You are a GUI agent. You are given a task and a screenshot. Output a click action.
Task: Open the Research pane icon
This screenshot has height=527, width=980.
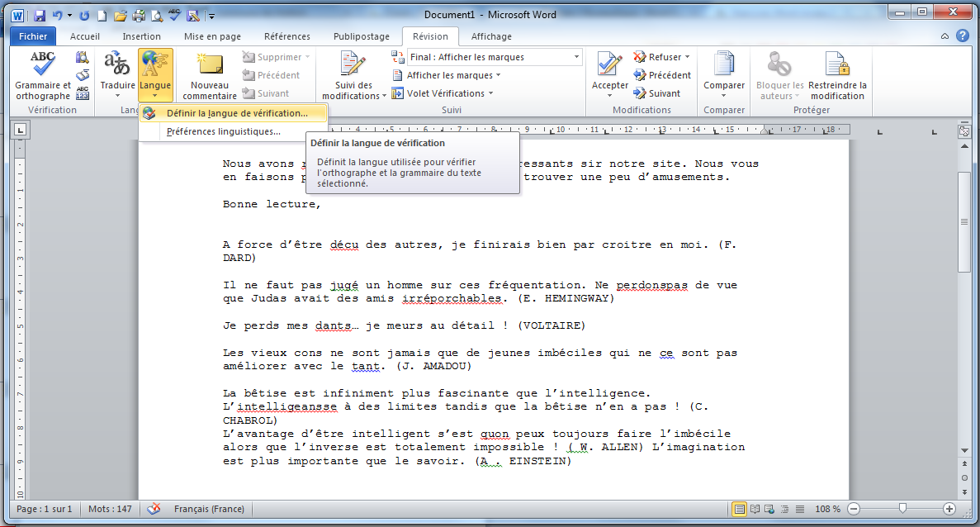pyautogui.click(x=82, y=58)
